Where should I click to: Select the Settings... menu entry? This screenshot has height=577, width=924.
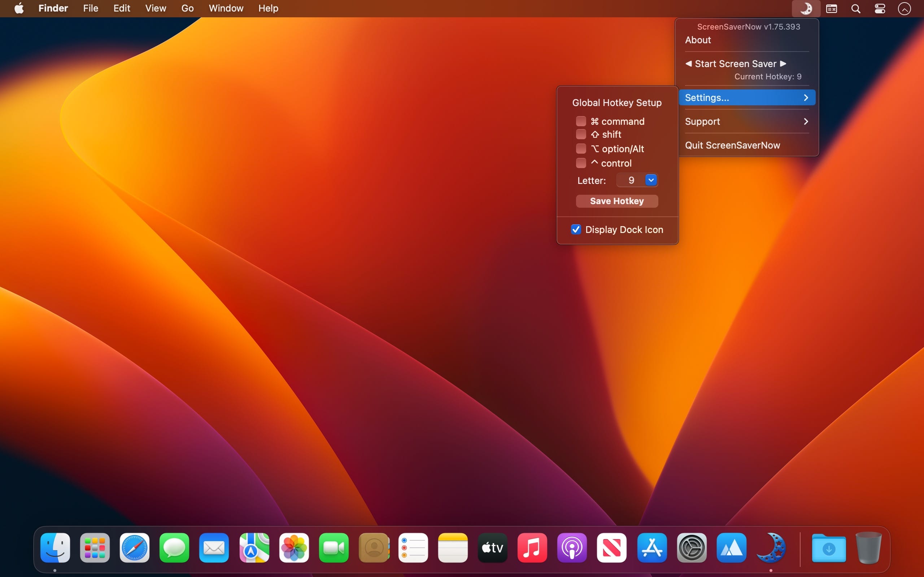pos(746,98)
